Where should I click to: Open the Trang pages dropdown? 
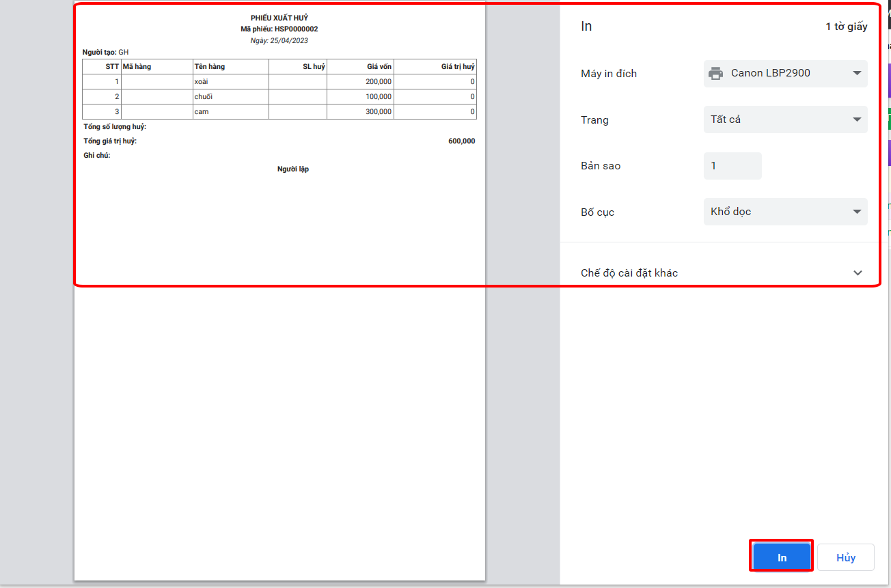pyautogui.click(x=786, y=120)
